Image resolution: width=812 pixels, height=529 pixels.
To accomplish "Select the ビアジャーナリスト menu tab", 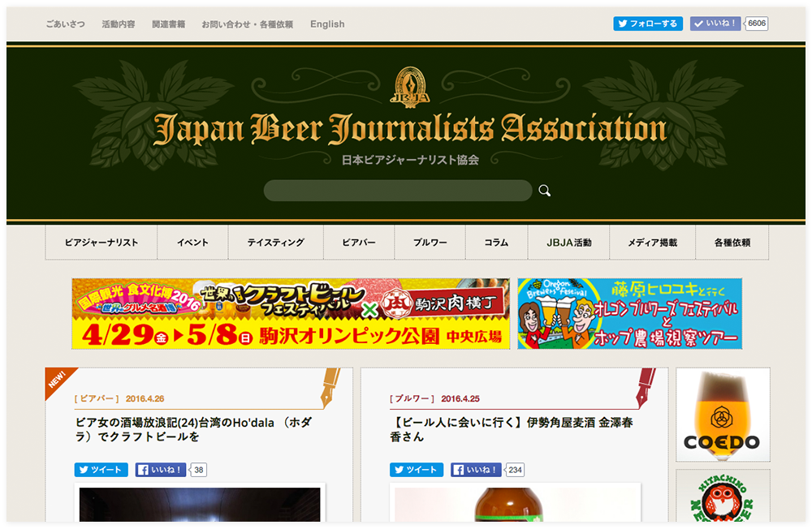I will [101, 243].
